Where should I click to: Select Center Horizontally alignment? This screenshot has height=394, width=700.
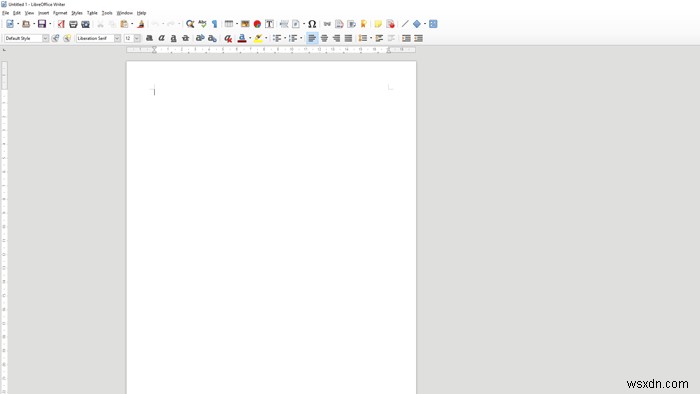324,38
